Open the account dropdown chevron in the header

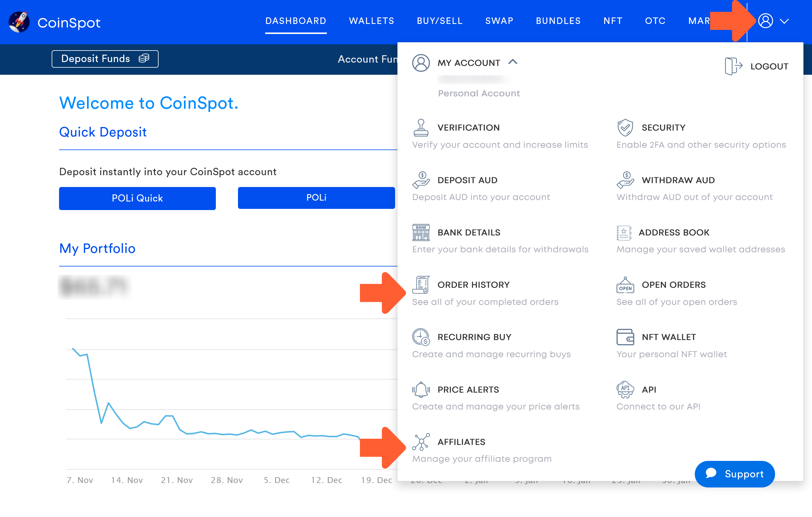[785, 21]
